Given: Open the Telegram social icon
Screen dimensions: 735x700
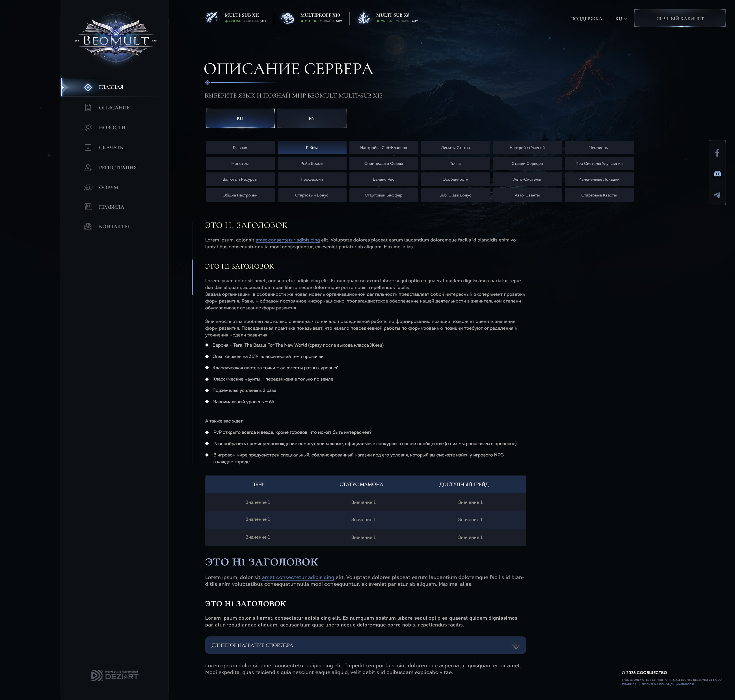Looking at the screenshot, I should click(717, 195).
